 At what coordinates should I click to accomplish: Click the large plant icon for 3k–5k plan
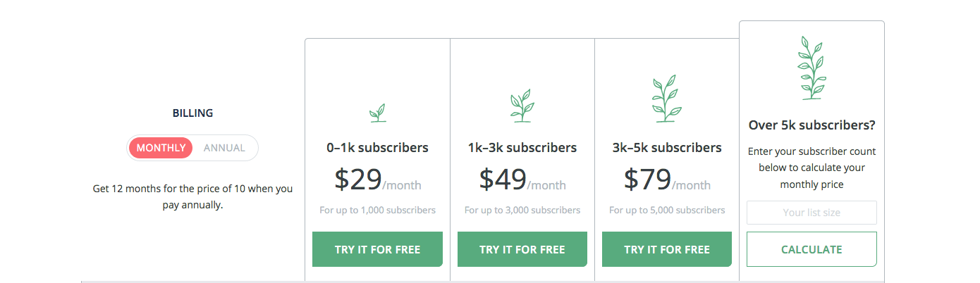(667, 99)
